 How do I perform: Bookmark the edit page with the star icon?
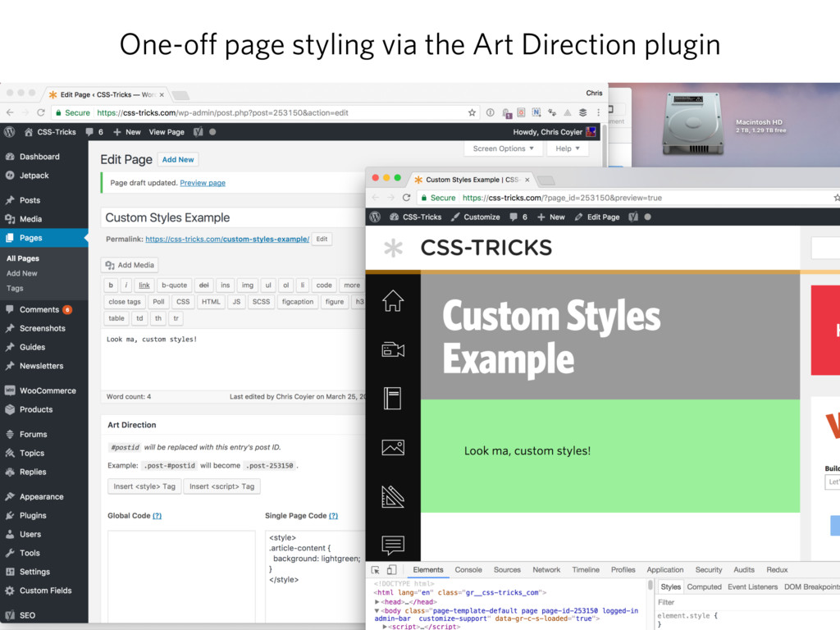pos(472,112)
